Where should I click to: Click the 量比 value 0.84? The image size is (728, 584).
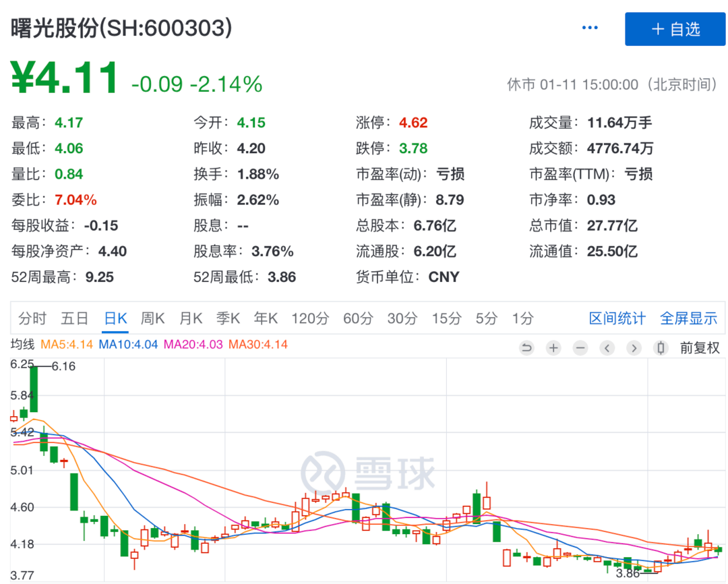69,174
